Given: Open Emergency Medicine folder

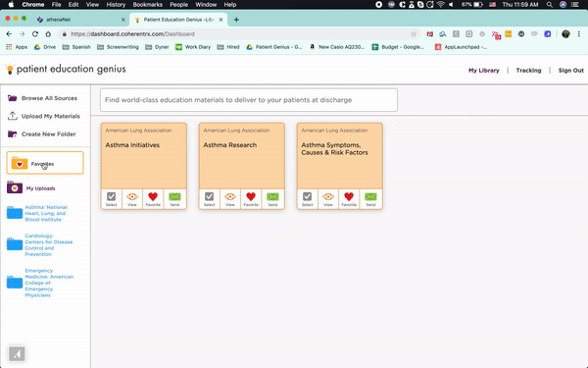Looking at the screenshot, I should [40, 283].
